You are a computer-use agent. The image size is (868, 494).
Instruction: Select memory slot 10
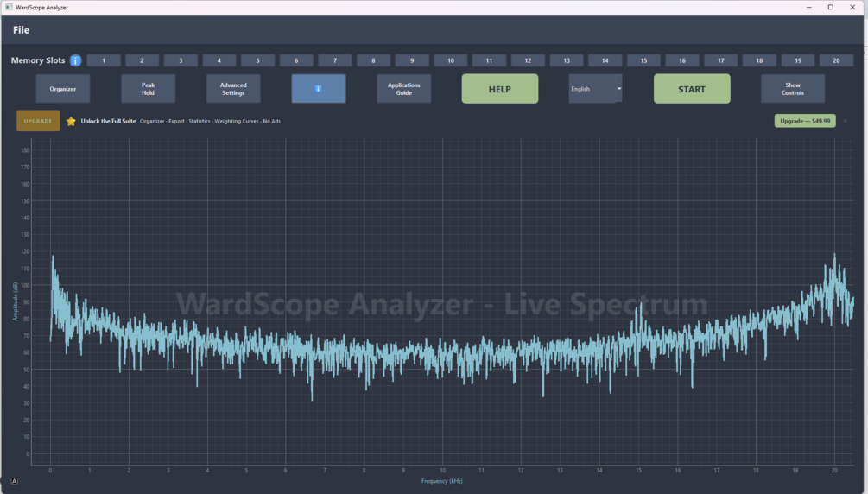451,60
